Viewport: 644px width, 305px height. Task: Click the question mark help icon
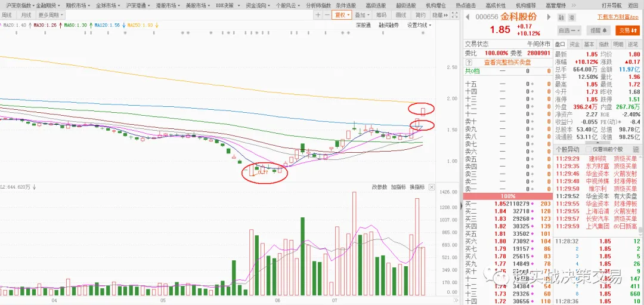pyautogui.click(x=468, y=63)
